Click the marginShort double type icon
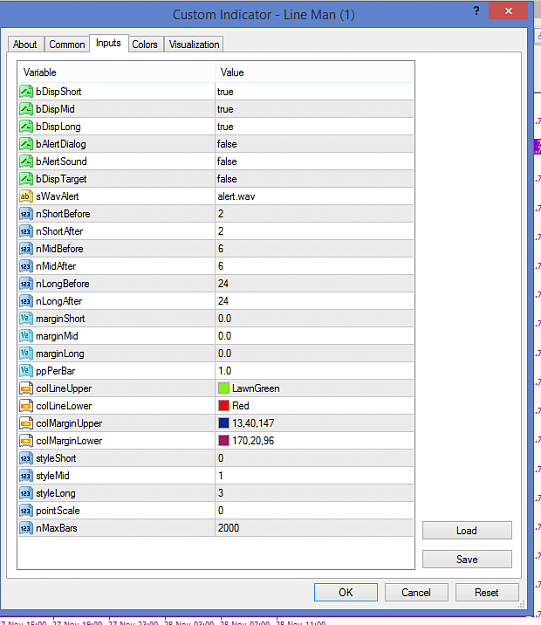The width and height of the screenshot is (541, 625). coord(26,318)
